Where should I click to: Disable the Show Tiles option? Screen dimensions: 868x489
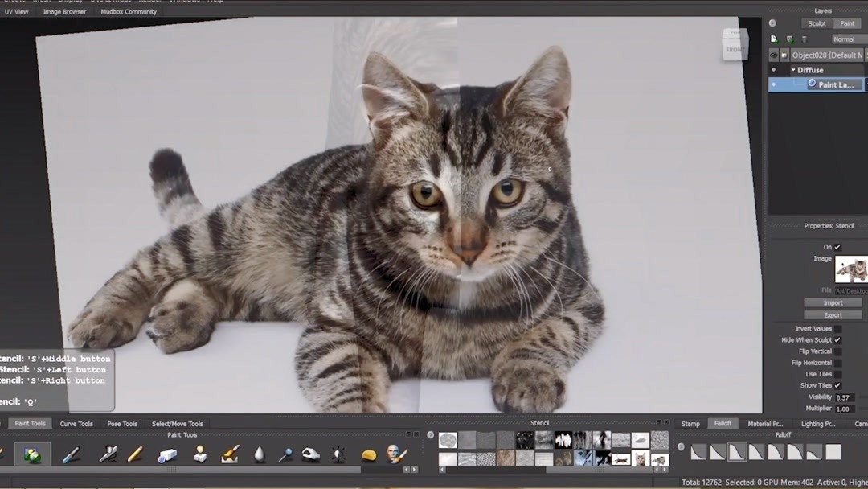(x=838, y=384)
